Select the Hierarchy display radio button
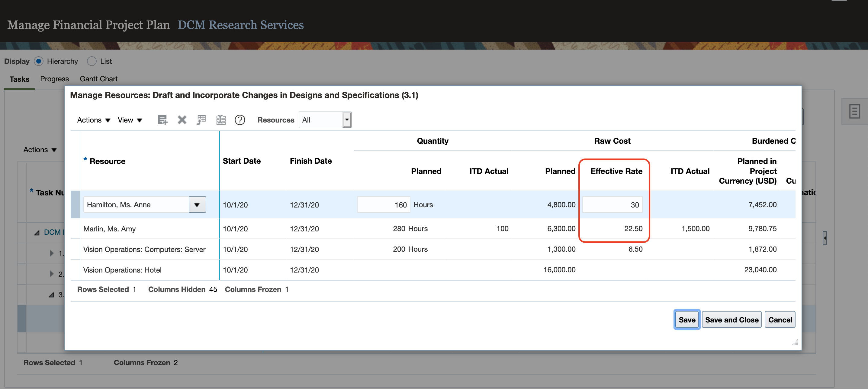The image size is (868, 389). 39,61
